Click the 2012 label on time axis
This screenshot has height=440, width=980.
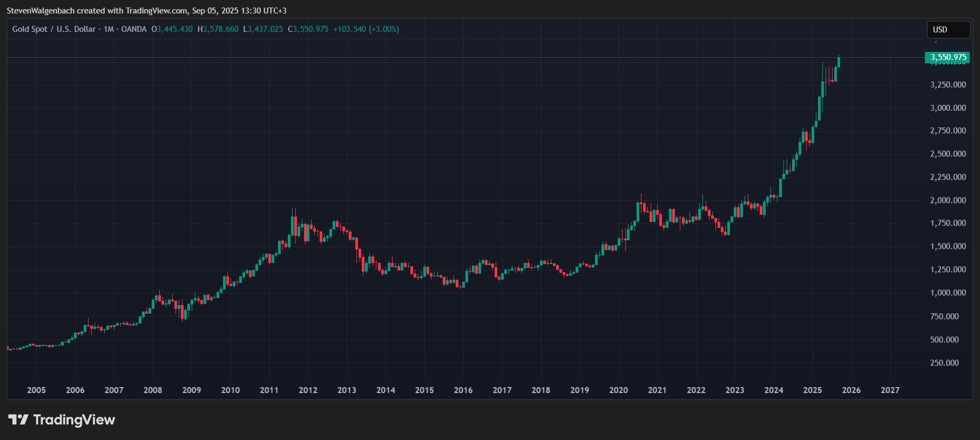tap(308, 390)
